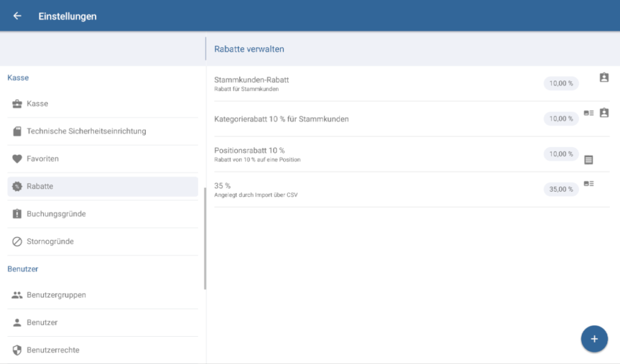Click the person icon next to Benutzer
620x364 pixels.
tap(18, 322)
